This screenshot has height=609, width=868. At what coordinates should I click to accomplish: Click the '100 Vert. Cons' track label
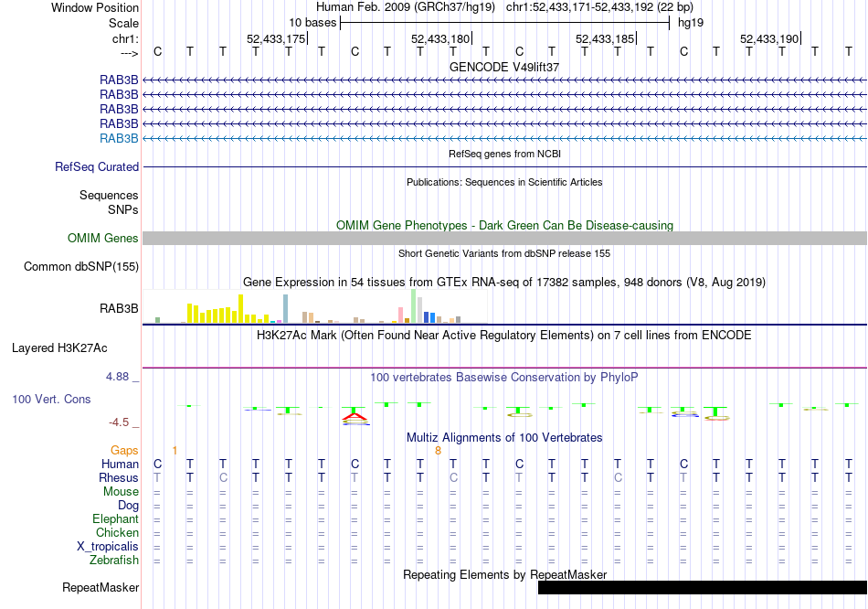click(x=51, y=399)
